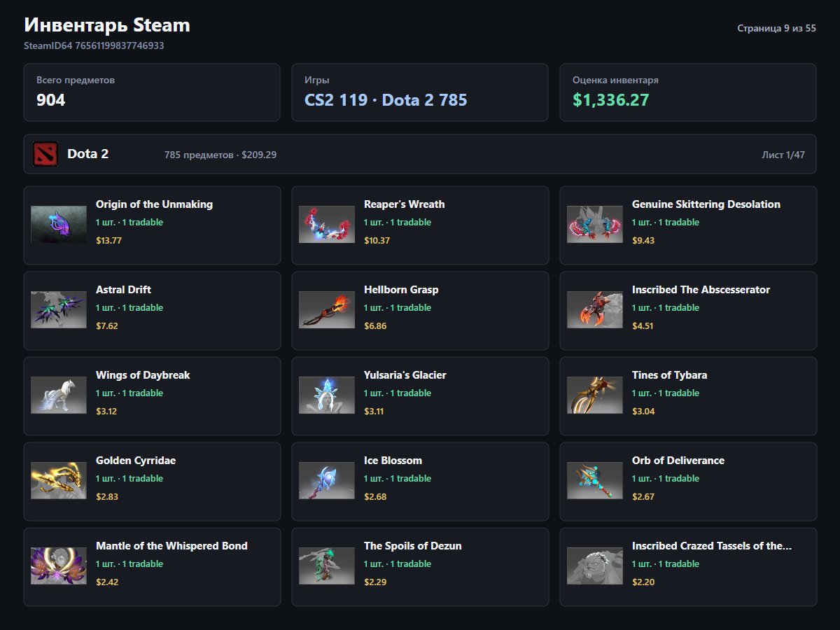Click the Mantle of the Whispered Bond image
This screenshot has height=630, width=840.
59,566
